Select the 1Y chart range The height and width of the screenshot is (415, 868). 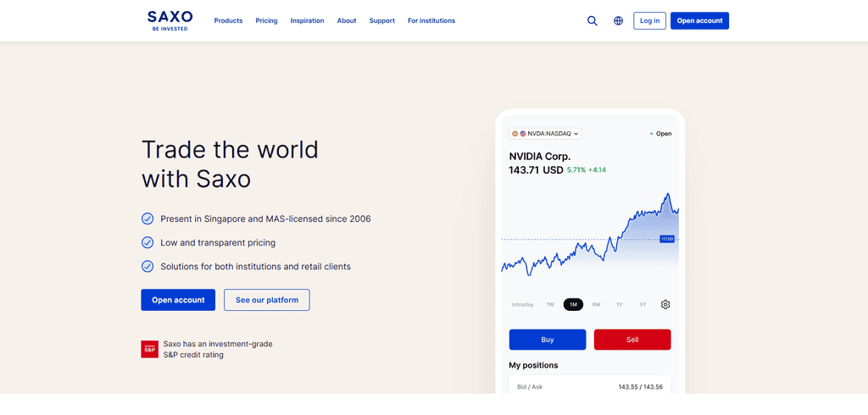[620, 305]
